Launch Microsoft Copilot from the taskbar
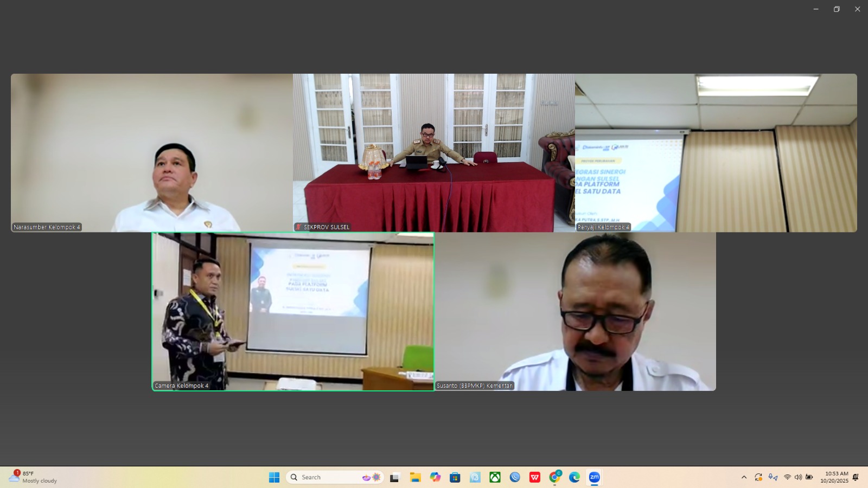This screenshot has width=868, height=488. coord(435,477)
